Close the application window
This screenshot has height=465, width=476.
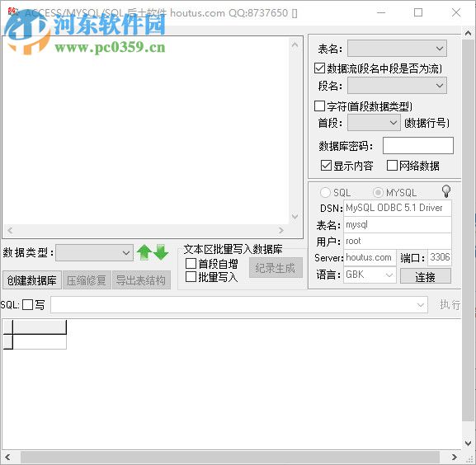coord(456,12)
